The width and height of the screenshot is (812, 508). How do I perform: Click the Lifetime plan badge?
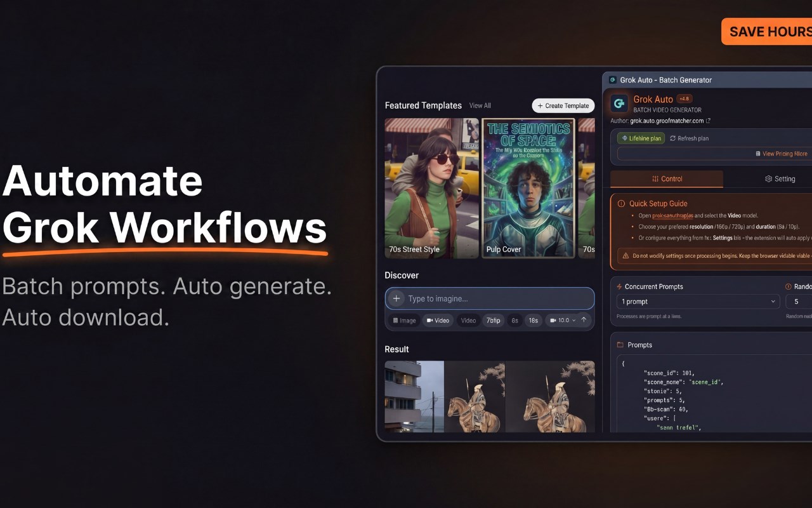[641, 138]
